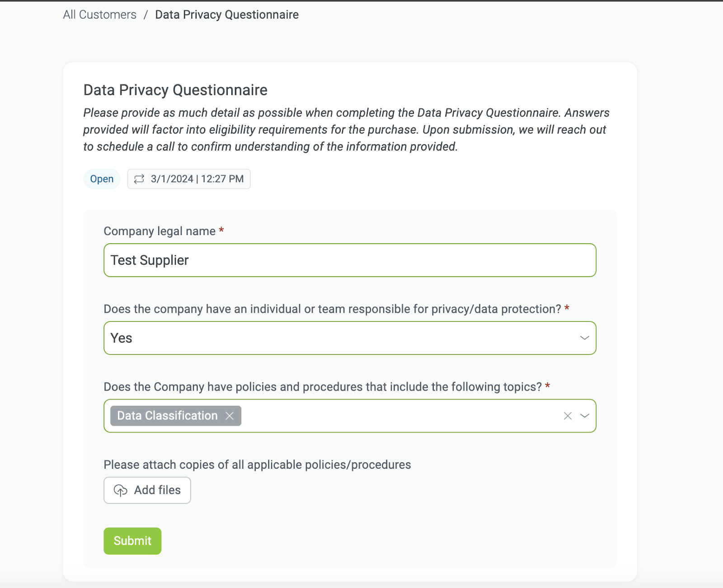This screenshot has height=588, width=723.
Task: Click the Add files button
Action: tap(147, 490)
